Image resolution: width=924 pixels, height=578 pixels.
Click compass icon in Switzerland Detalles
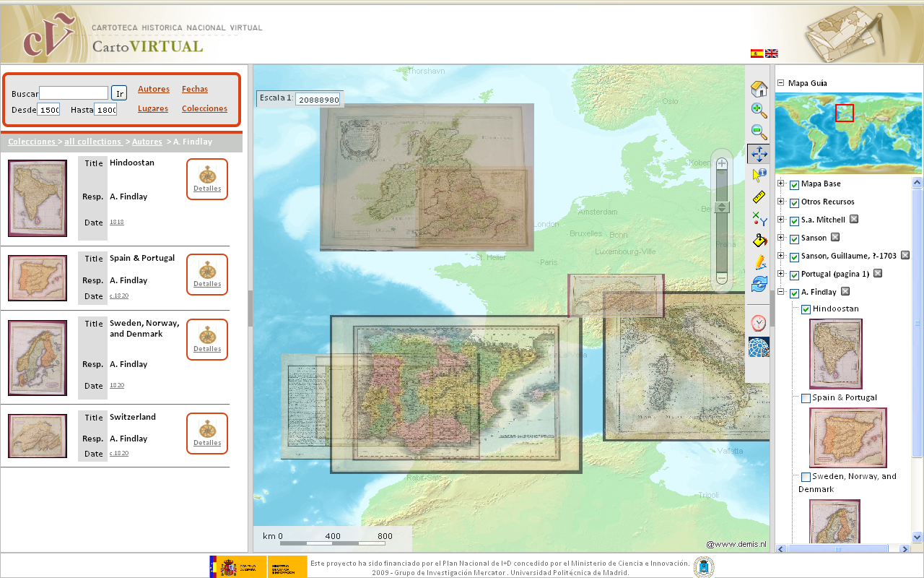[x=207, y=428]
